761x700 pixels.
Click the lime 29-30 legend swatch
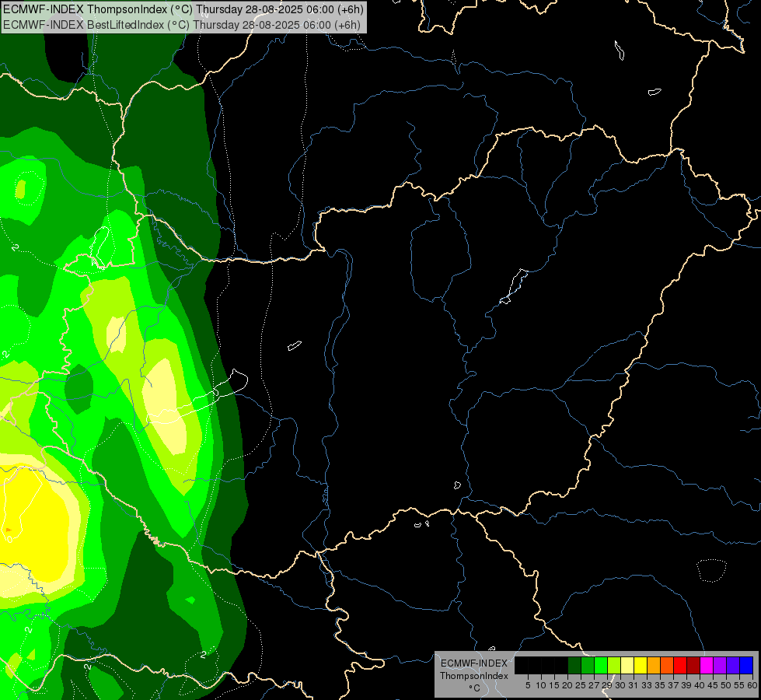tap(614, 665)
